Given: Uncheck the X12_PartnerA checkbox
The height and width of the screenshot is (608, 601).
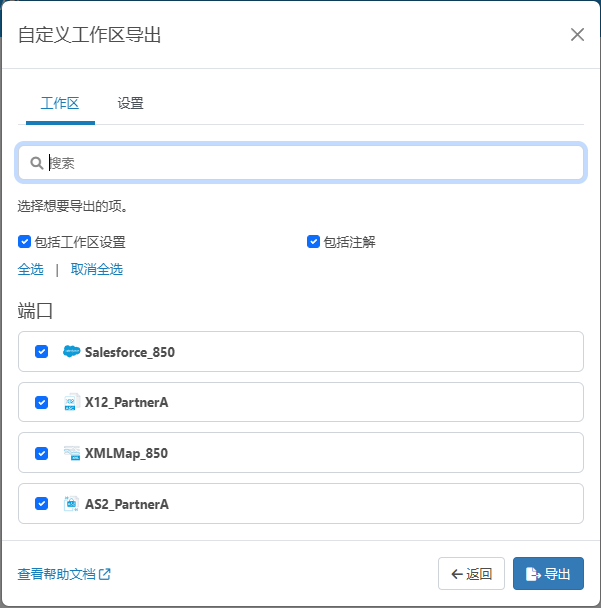Looking at the screenshot, I should [x=41, y=402].
